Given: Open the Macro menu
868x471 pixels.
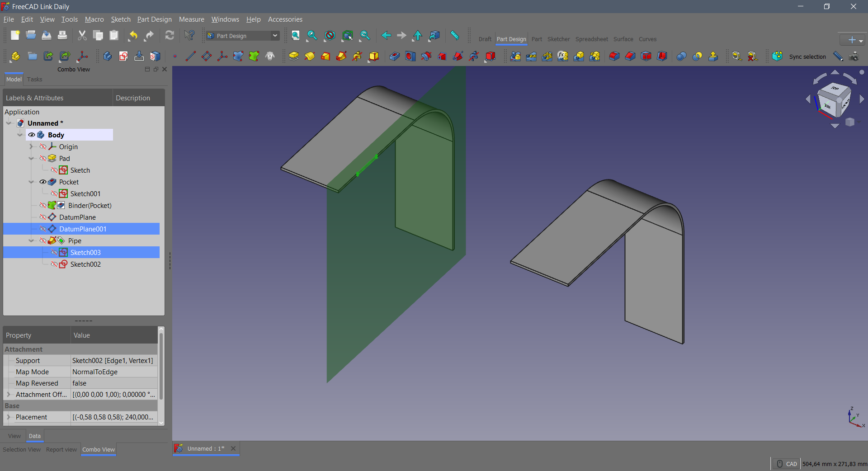Looking at the screenshot, I should coord(94,19).
